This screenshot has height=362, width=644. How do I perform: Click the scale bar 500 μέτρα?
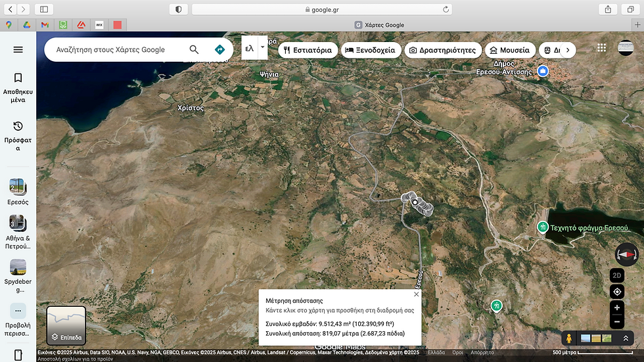(x=592, y=352)
